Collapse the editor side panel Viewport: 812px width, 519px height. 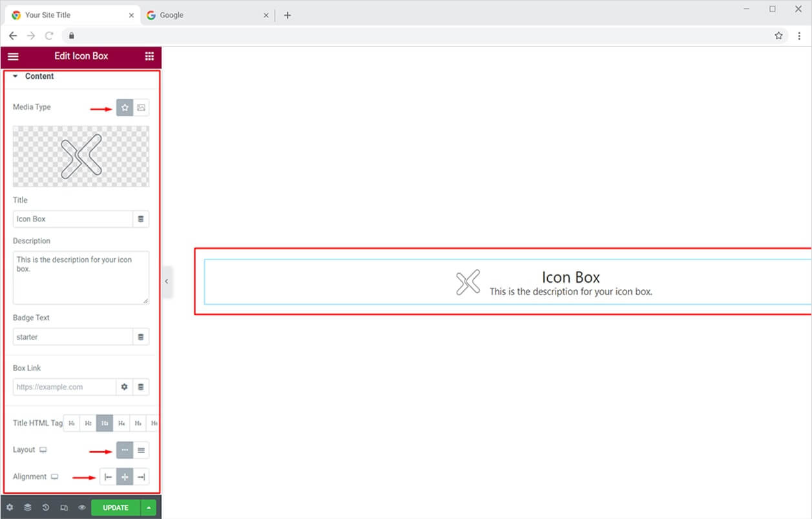[x=167, y=281]
